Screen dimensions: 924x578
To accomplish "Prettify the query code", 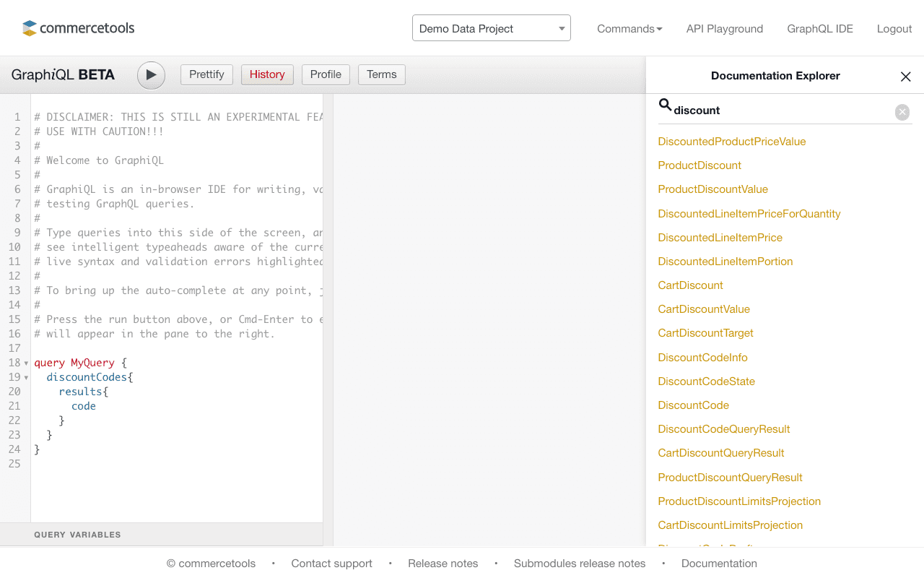I will pyautogui.click(x=206, y=74).
